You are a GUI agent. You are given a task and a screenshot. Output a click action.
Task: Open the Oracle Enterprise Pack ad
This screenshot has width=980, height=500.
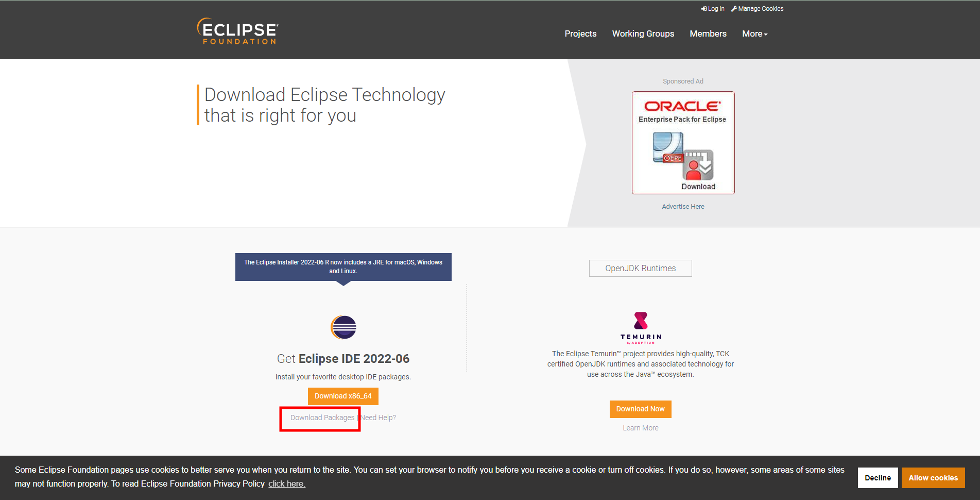tap(683, 143)
